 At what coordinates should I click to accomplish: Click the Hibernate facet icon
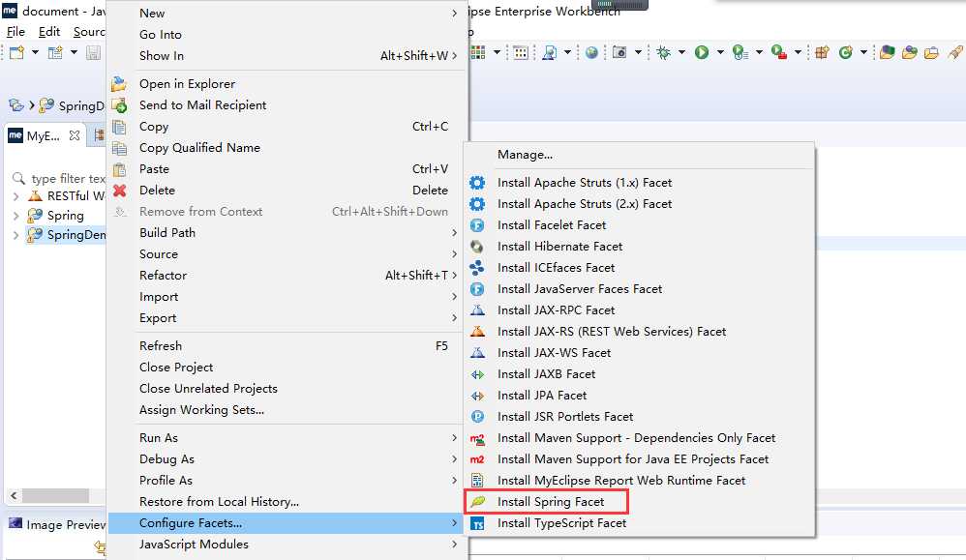click(477, 247)
